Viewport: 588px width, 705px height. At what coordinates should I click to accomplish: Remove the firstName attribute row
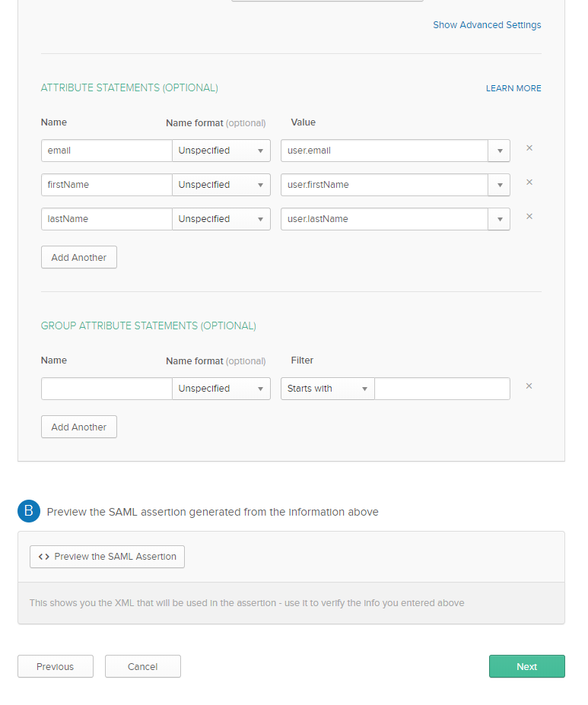pyautogui.click(x=529, y=183)
